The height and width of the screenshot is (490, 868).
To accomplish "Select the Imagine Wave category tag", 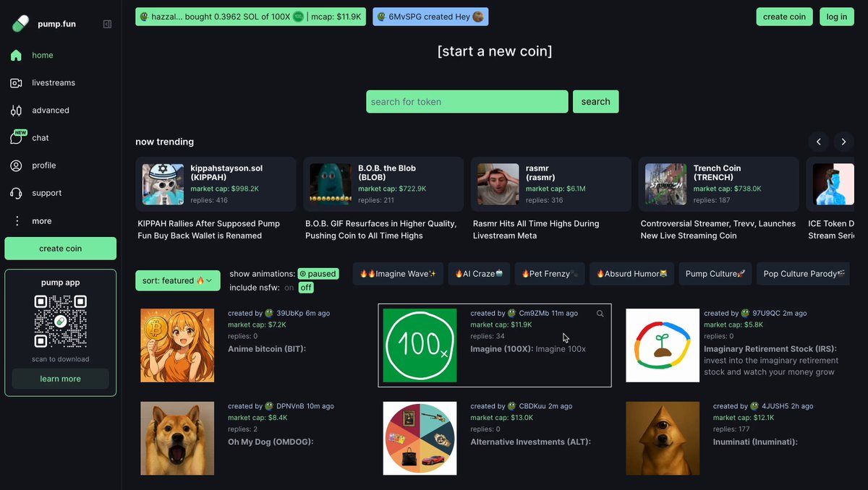I will pos(399,274).
